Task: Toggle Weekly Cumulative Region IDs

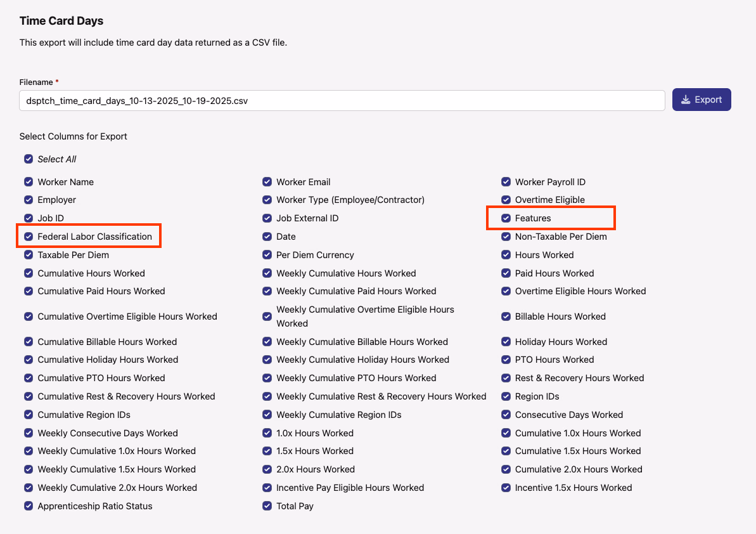Action: pos(267,414)
